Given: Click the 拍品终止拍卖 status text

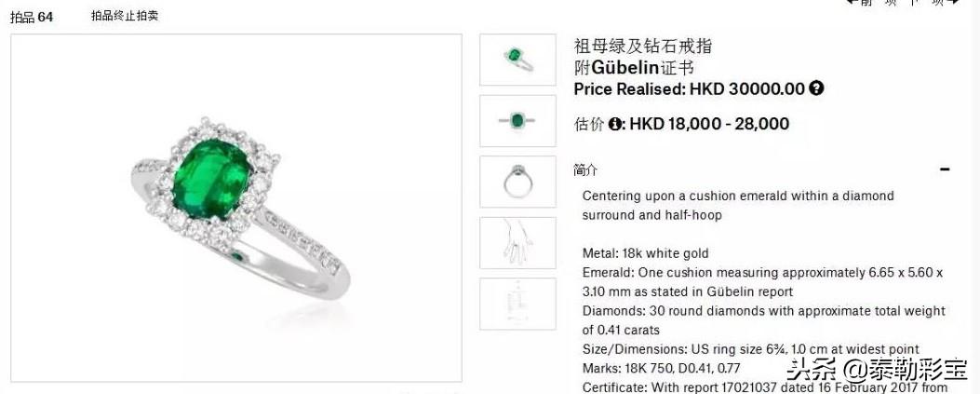Looking at the screenshot, I should click(125, 16).
